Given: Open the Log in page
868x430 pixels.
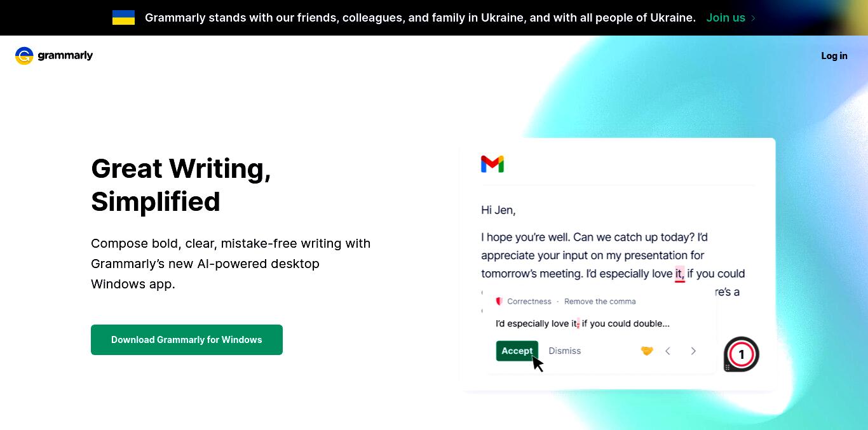Looking at the screenshot, I should click(x=834, y=56).
